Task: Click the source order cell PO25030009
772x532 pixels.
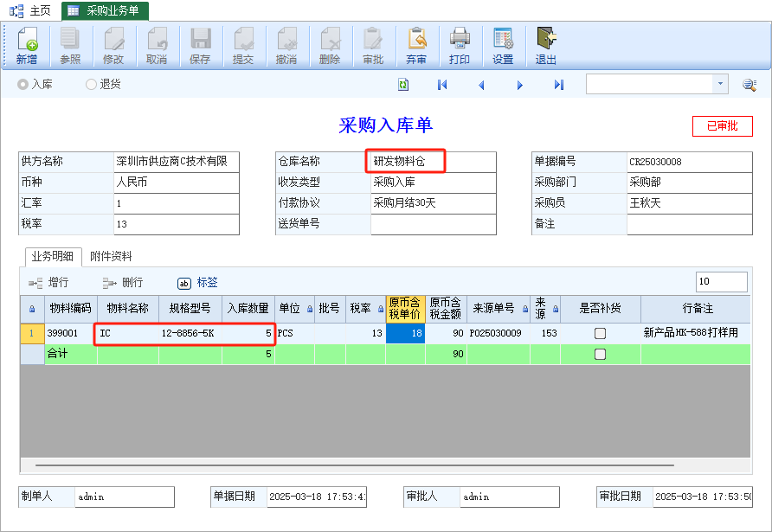Action: pos(499,334)
